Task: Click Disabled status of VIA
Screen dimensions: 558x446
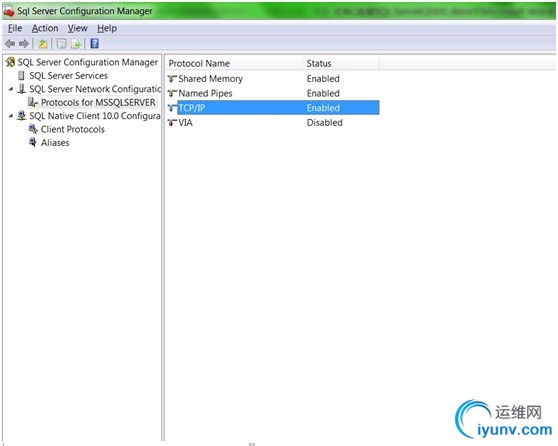Action: point(325,122)
